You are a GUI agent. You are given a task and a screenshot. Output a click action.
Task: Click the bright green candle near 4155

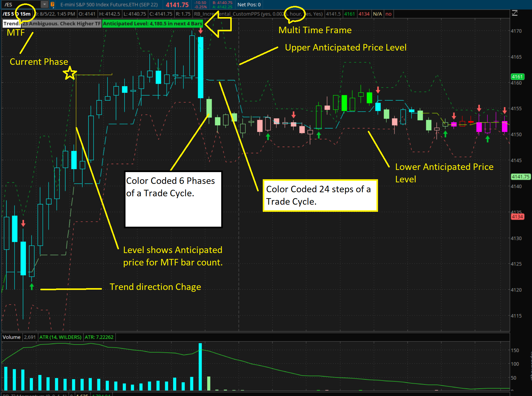click(x=344, y=103)
